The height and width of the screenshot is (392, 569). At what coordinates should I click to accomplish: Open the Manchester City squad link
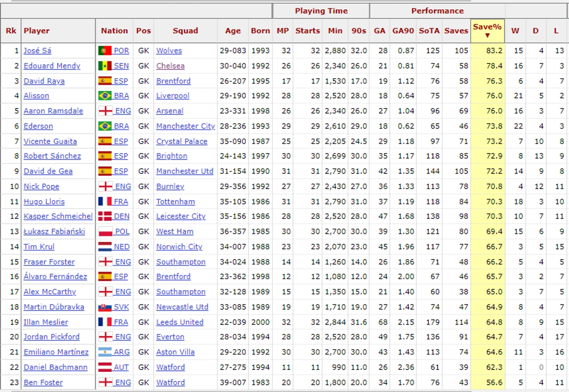click(x=185, y=126)
